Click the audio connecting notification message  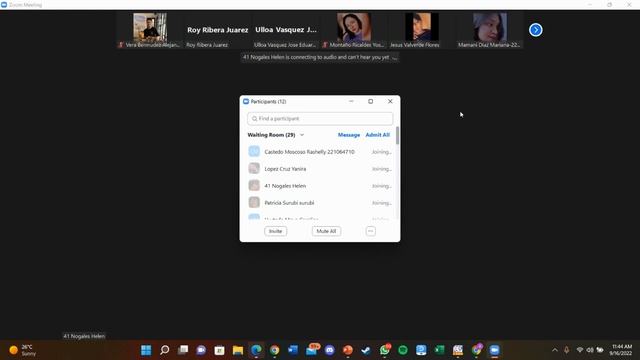320,57
